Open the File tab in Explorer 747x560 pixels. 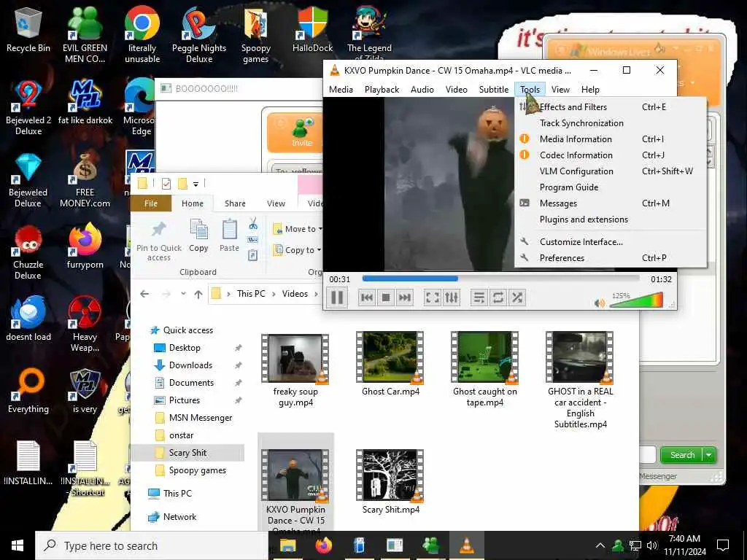151,203
